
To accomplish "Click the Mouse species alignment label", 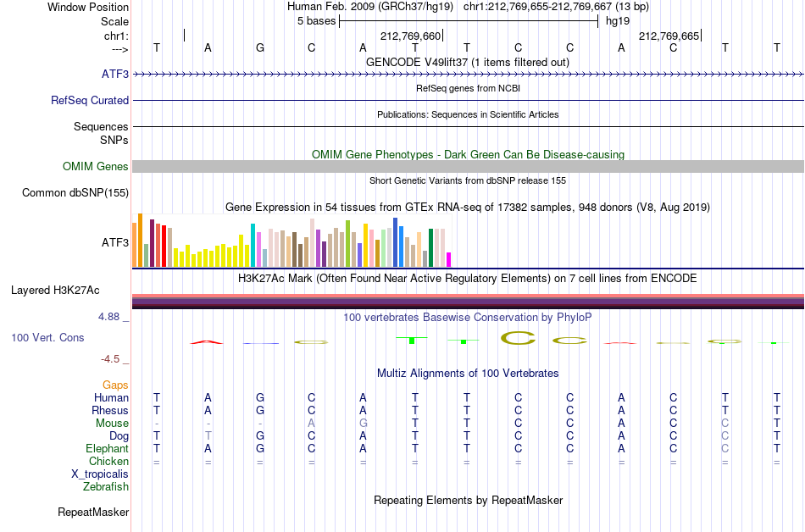I will tap(112, 424).
